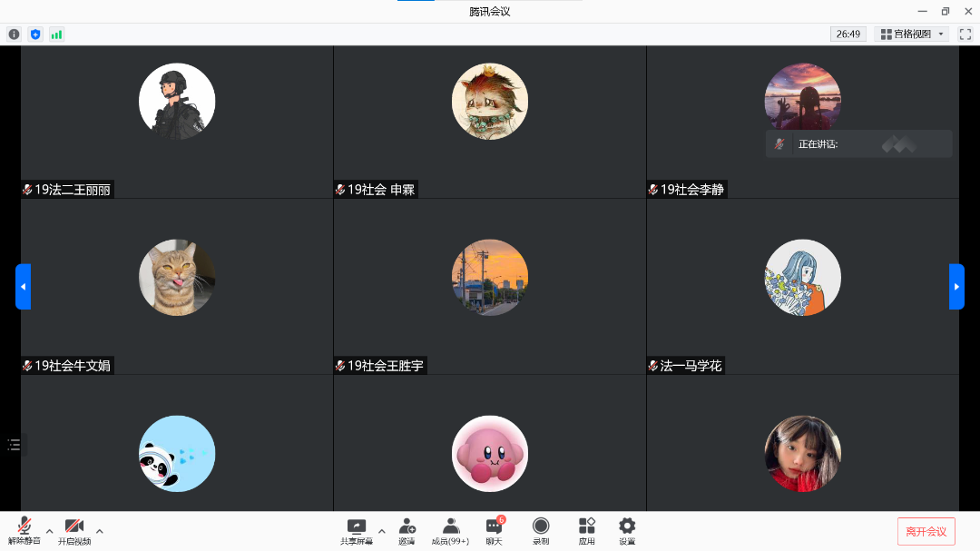Image resolution: width=980 pixels, height=551 pixels.
Task: Select the 19社会 申霖 participant tile
Action: point(490,122)
